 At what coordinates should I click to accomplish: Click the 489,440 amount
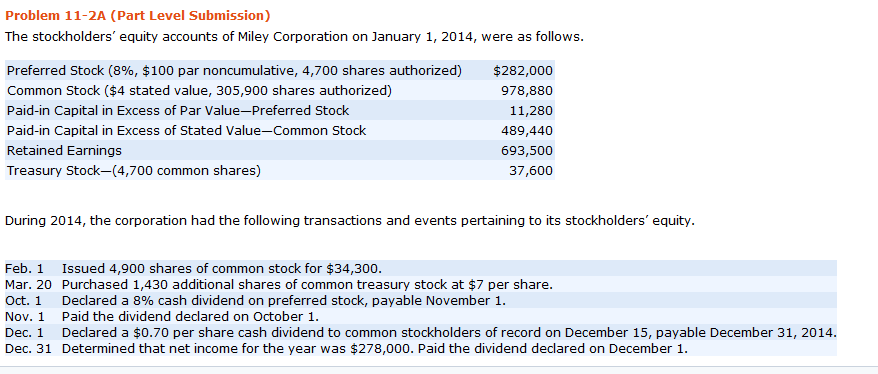click(527, 131)
